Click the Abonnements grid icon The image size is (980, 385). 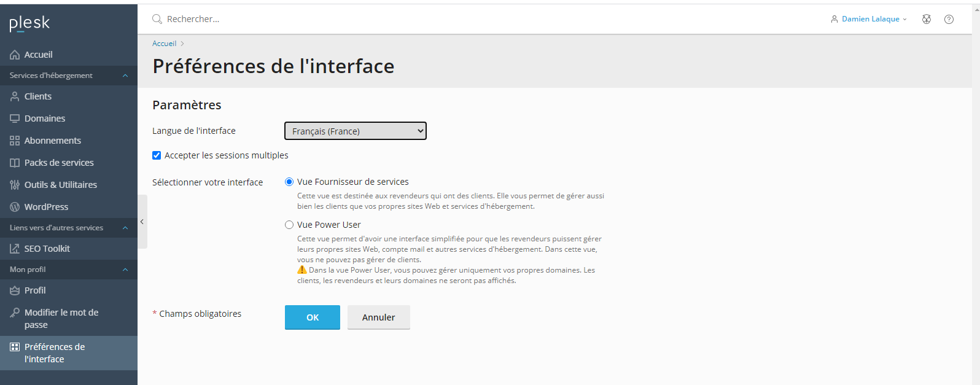click(x=15, y=141)
